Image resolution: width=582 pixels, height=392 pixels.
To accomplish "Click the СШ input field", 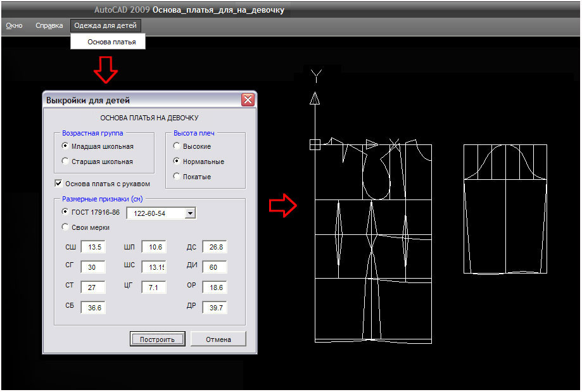I will (92, 248).
